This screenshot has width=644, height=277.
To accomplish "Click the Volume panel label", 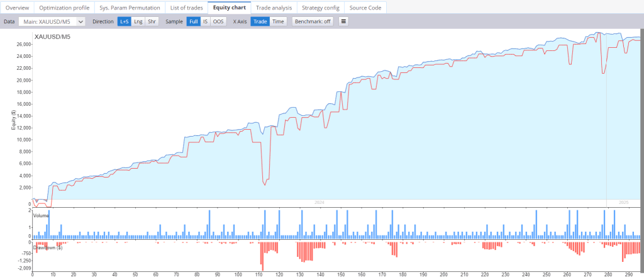I will pos(41,215).
